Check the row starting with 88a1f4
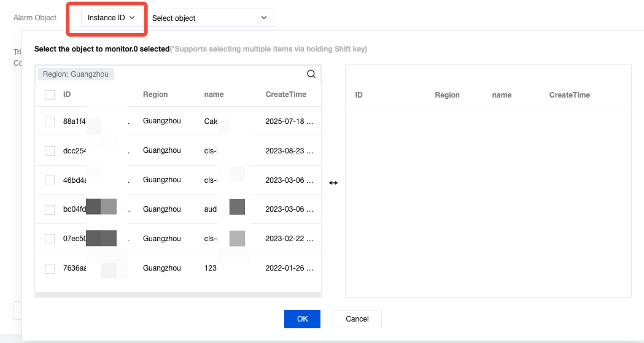The image size is (644, 343). (x=50, y=121)
